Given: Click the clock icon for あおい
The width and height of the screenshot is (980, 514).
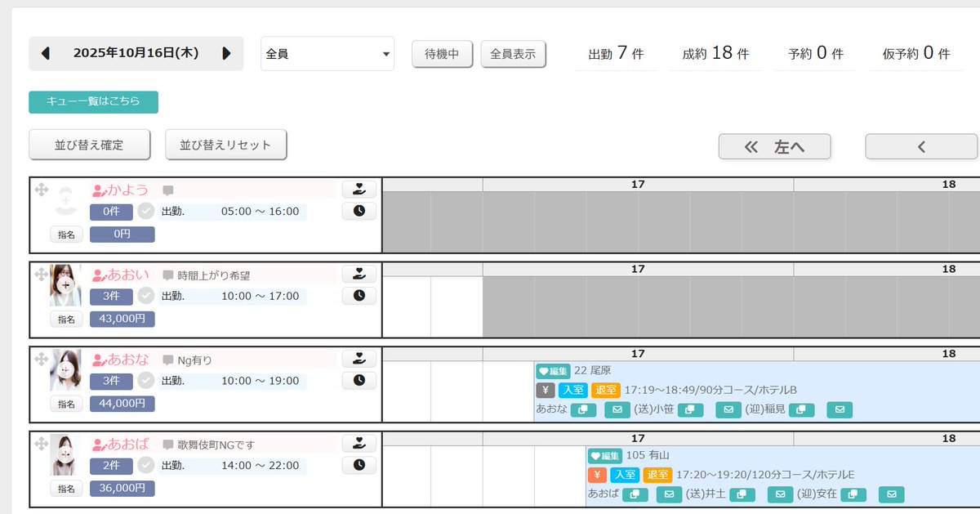Looking at the screenshot, I should [x=359, y=296].
